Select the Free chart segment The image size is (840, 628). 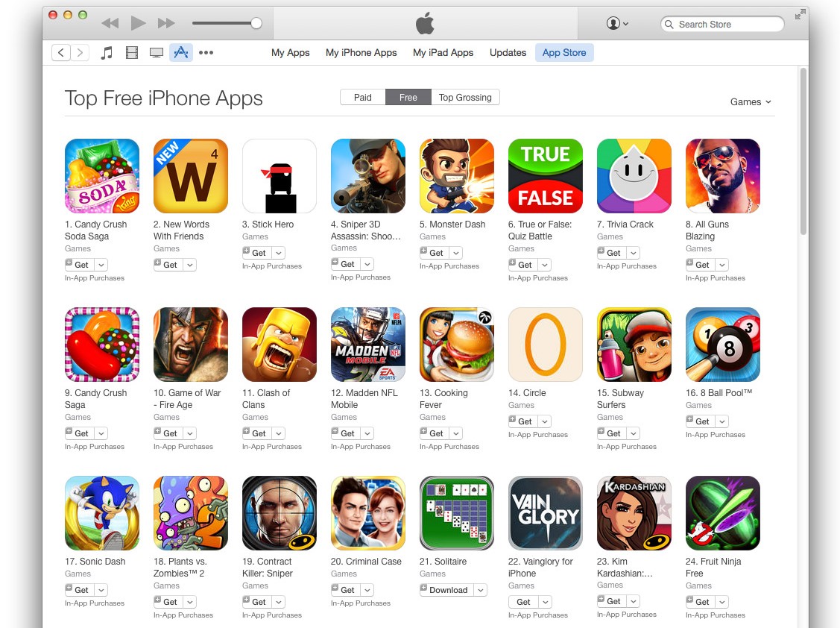408,97
